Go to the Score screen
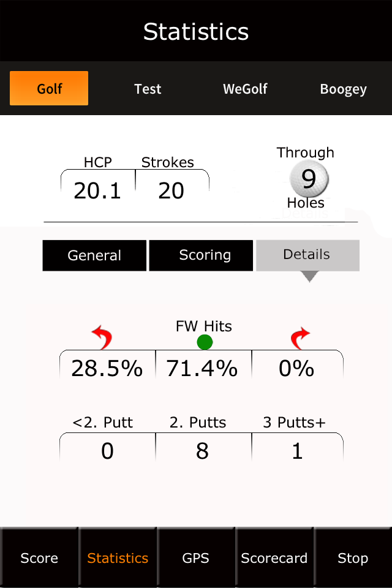 (39, 557)
